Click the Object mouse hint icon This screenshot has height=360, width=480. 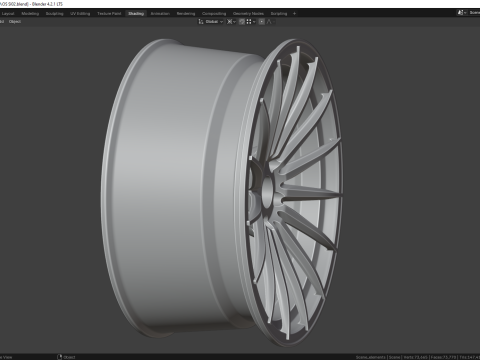point(60,357)
